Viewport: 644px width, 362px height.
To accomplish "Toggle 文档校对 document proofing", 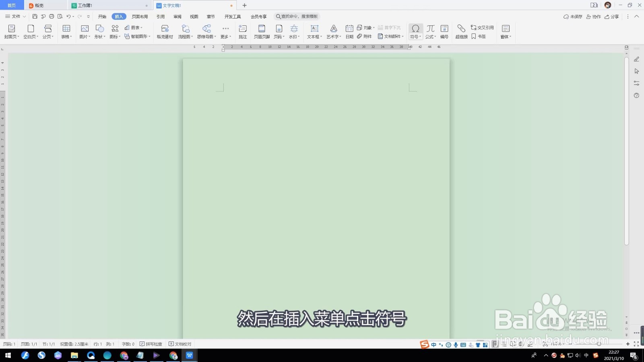I will point(180,344).
